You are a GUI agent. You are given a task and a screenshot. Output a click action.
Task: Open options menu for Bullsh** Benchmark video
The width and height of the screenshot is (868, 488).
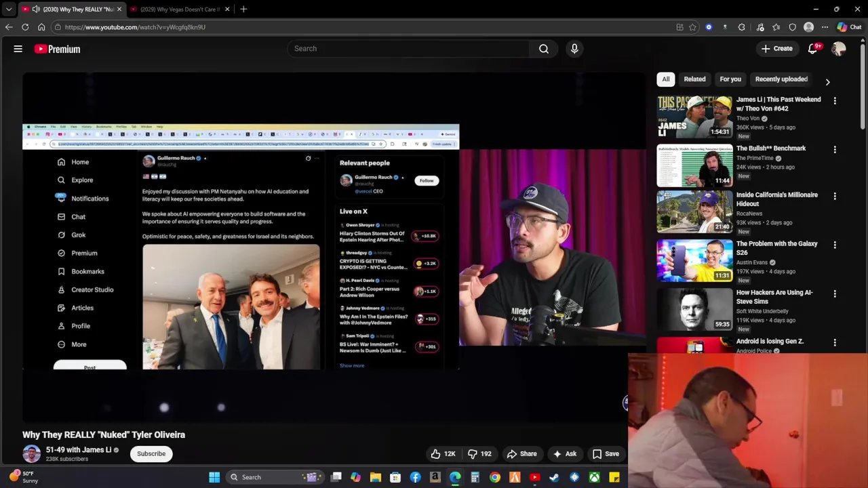coord(835,150)
